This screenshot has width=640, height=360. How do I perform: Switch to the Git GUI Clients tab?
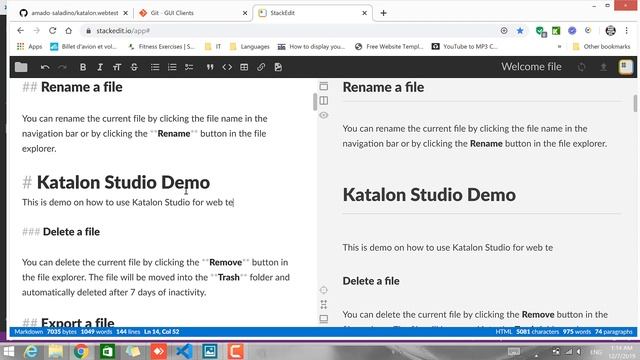point(193,13)
